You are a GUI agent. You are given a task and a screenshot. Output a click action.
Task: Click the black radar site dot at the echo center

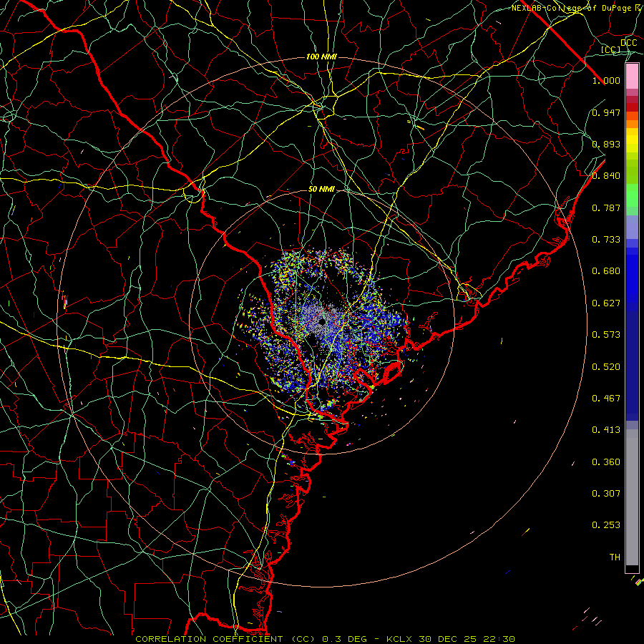pyautogui.click(x=322, y=322)
